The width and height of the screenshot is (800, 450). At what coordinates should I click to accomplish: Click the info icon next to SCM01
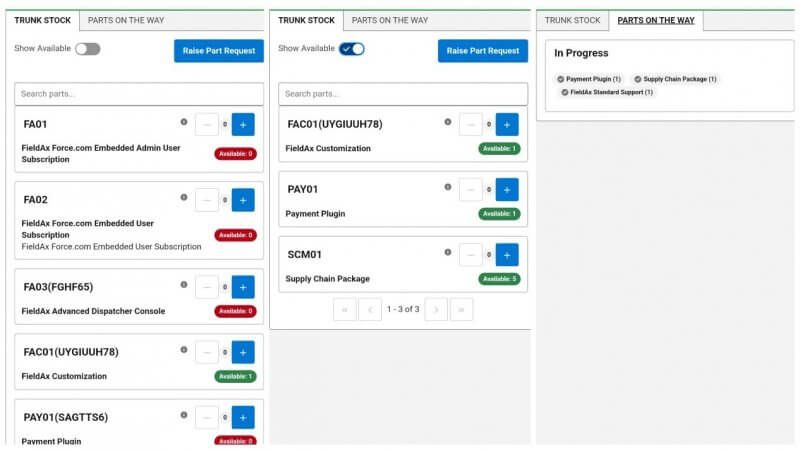[x=447, y=253]
